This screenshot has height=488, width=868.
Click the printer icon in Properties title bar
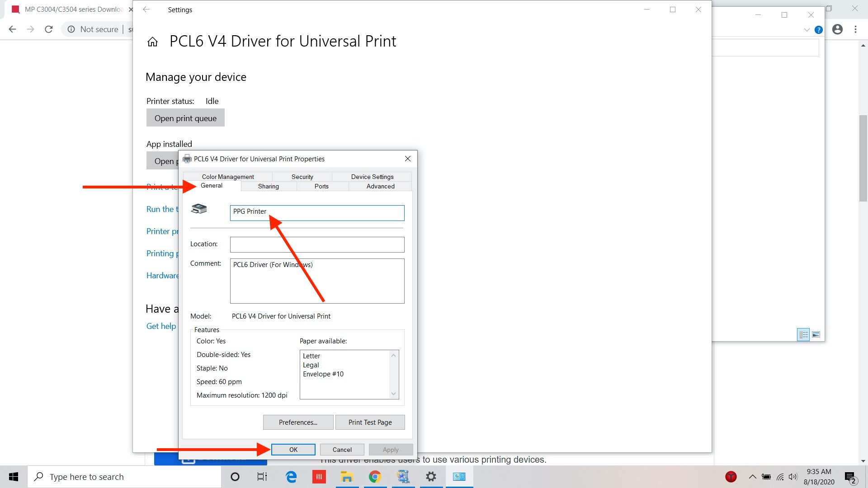pyautogui.click(x=187, y=159)
